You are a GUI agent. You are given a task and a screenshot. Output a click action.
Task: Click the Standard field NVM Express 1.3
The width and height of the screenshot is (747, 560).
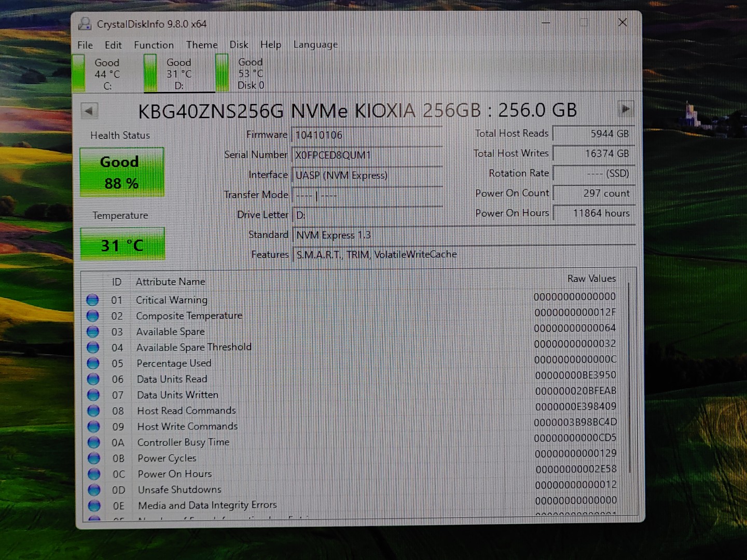(464, 235)
